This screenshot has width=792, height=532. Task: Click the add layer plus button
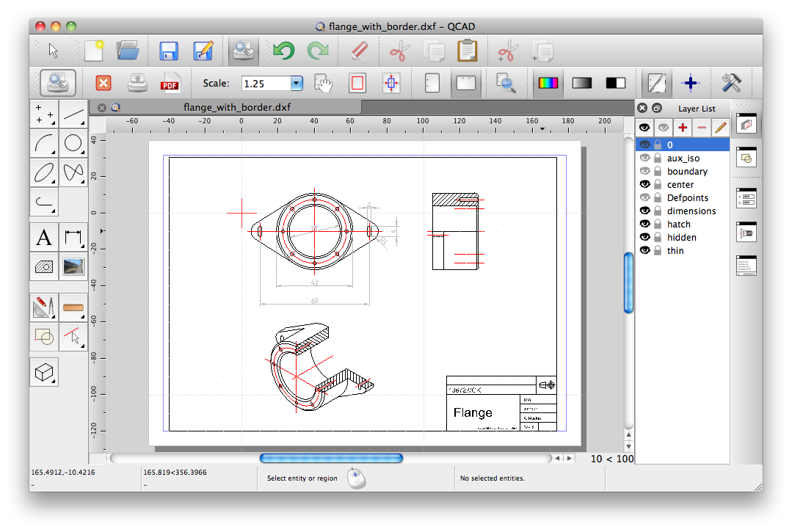(x=683, y=128)
